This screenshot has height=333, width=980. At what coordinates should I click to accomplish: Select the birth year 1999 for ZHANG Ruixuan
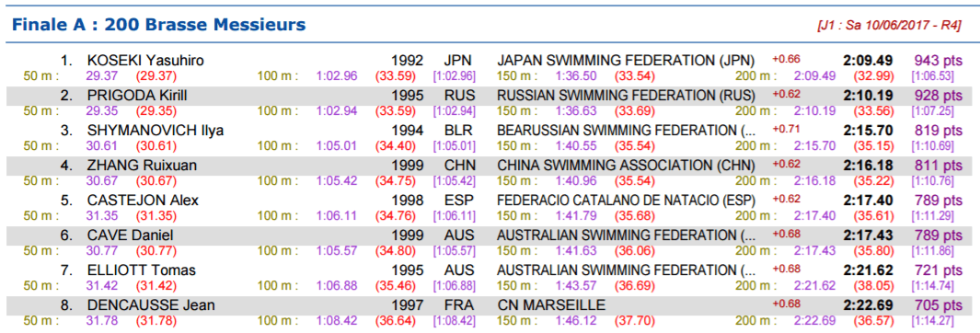408,166
